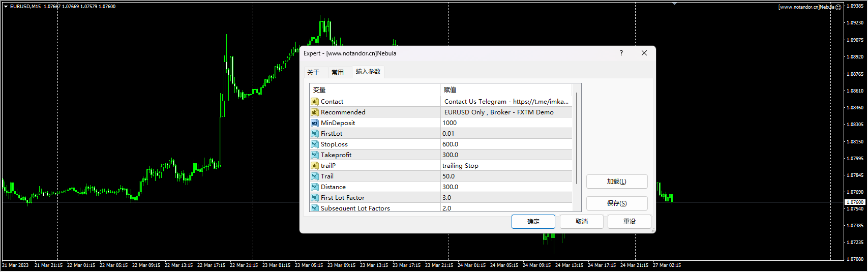Click the 加载(L) load button
The width and height of the screenshot is (868, 272).
pos(616,182)
